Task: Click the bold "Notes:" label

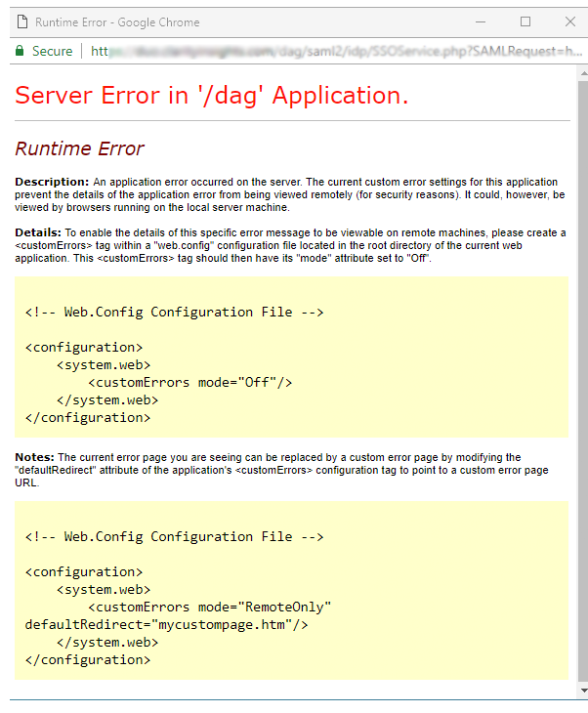Action: click(x=35, y=457)
